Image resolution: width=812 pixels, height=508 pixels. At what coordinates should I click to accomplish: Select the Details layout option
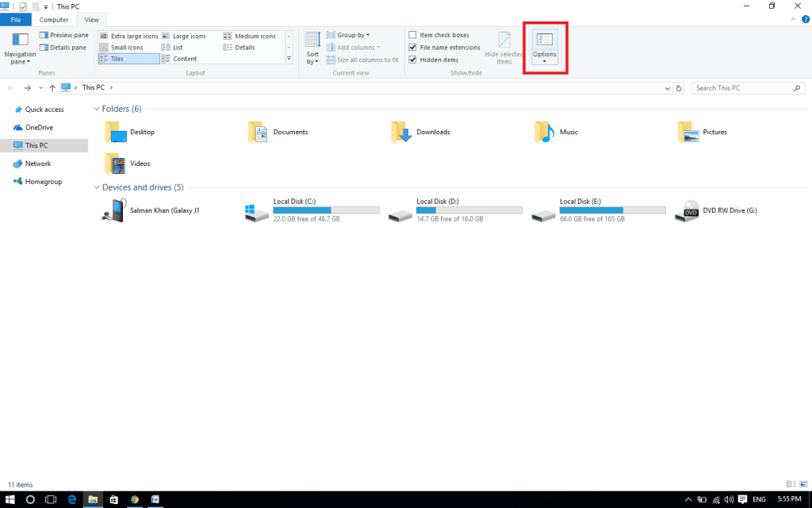(x=244, y=48)
